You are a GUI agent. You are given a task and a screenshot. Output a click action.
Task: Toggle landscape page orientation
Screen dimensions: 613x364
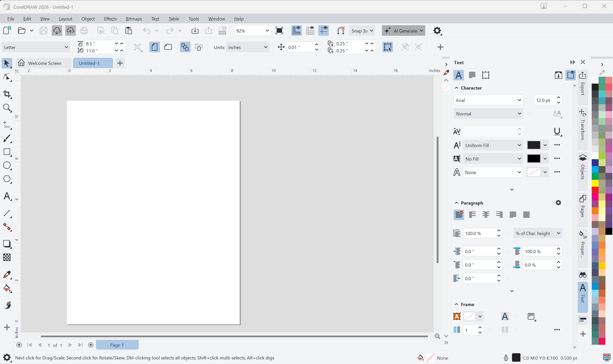tap(168, 47)
